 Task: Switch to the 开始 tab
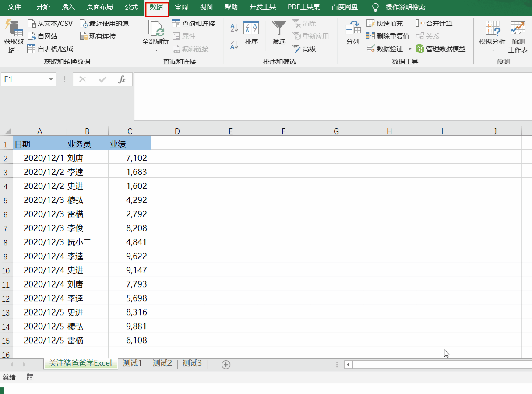(43, 7)
